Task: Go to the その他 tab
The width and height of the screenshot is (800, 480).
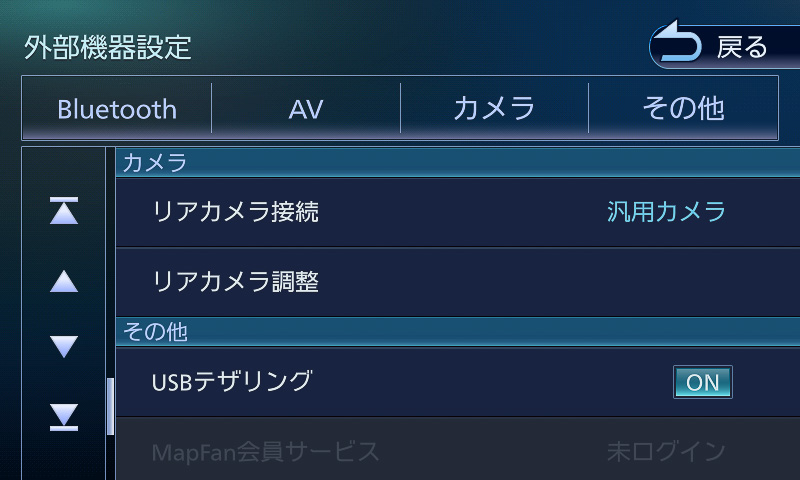Action: 683,109
